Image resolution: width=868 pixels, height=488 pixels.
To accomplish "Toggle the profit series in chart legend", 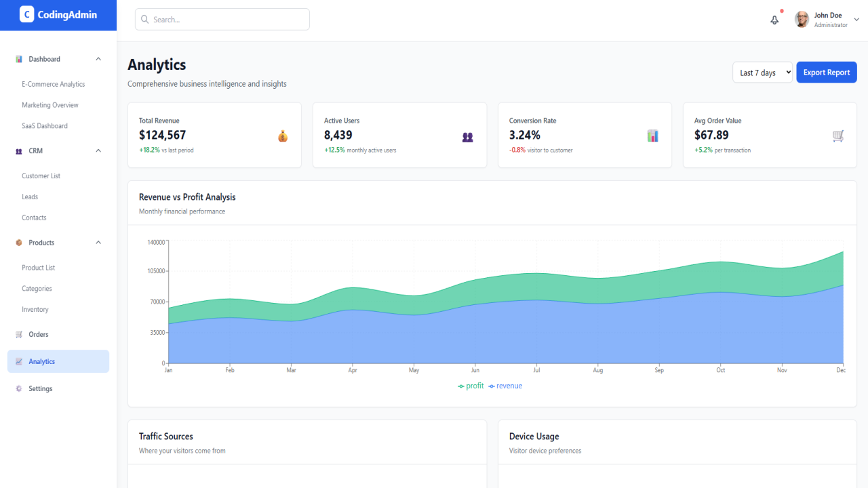I will click(471, 386).
